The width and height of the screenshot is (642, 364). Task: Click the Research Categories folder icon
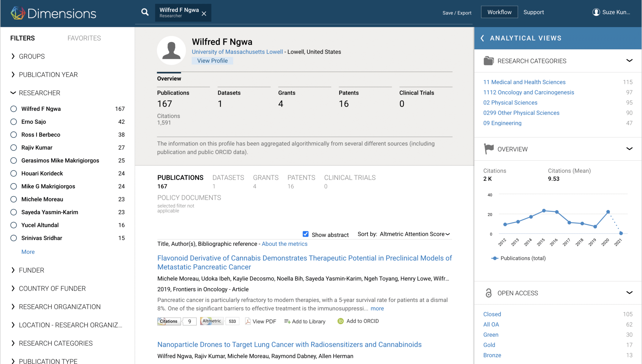pyautogui.click(x=488, y=61)
